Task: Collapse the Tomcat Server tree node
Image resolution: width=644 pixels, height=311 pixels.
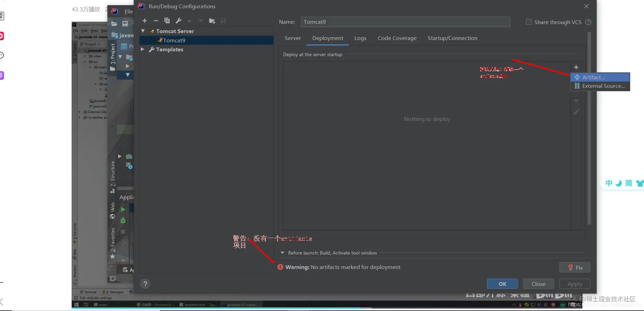Action: click(143, 31)
